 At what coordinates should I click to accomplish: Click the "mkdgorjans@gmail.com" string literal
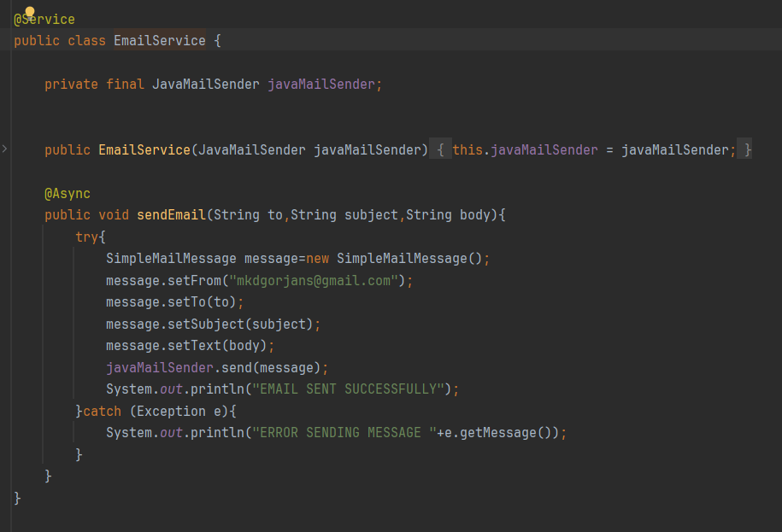[x=313, y=281]
